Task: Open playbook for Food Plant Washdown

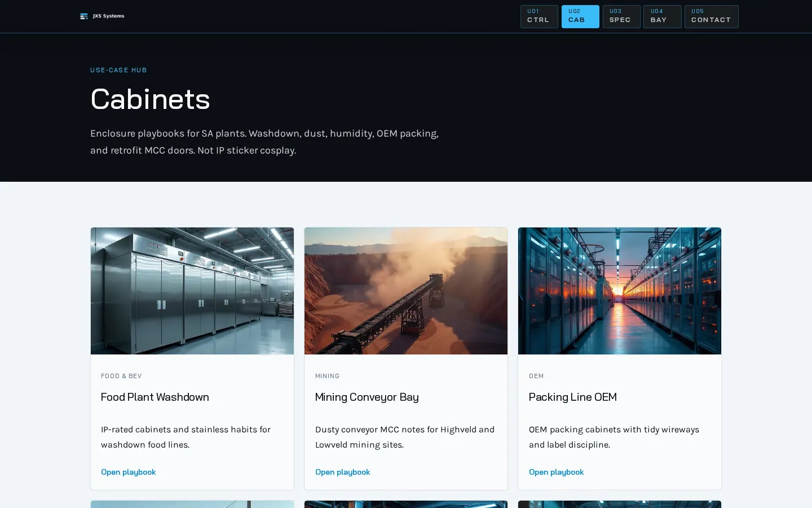Action: pyautogui.click(x=129, y=472)
